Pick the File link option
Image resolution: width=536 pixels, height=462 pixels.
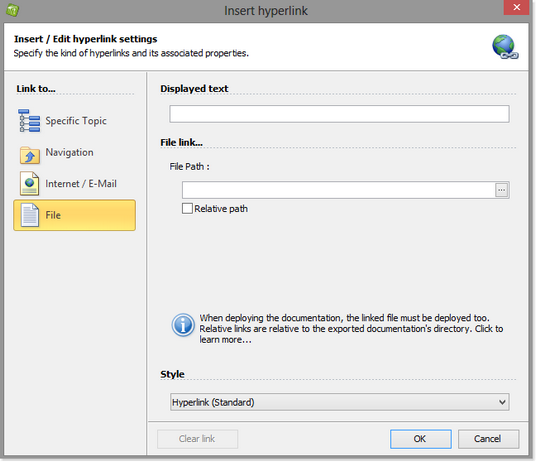click(x=75, y=215)
